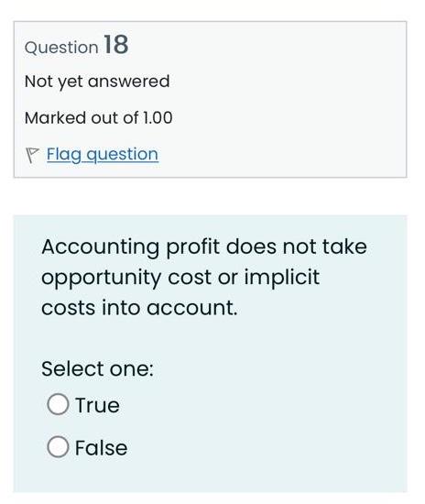Screen dimensions: 425x504
Task: Select the False radio button
Action: (x=58, y=447)
